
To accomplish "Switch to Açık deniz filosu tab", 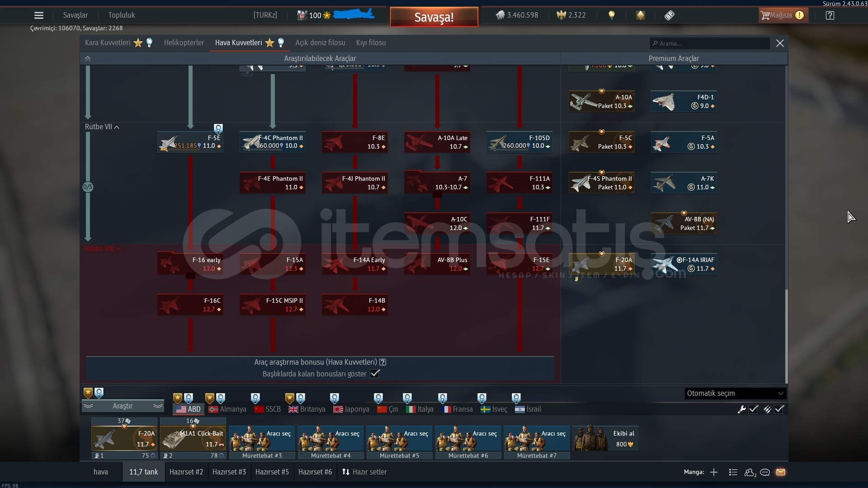I will click(x=320, y=43).
